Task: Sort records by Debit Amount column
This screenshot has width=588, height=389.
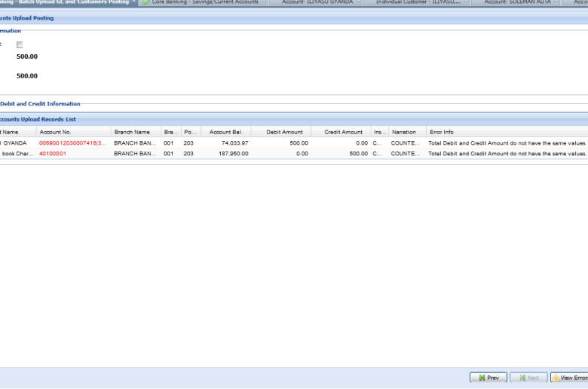Action: tap(284, 132)
